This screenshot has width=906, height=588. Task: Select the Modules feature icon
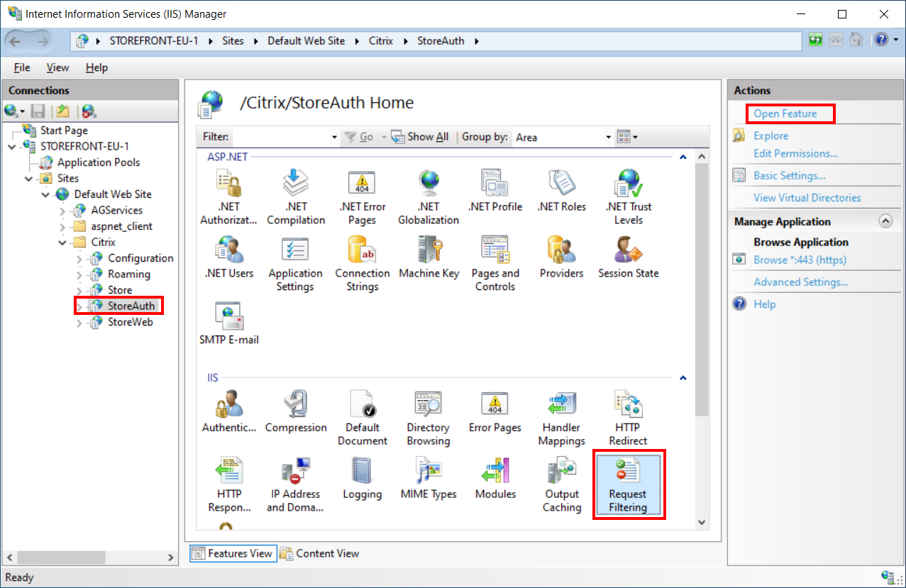[495, 479]
